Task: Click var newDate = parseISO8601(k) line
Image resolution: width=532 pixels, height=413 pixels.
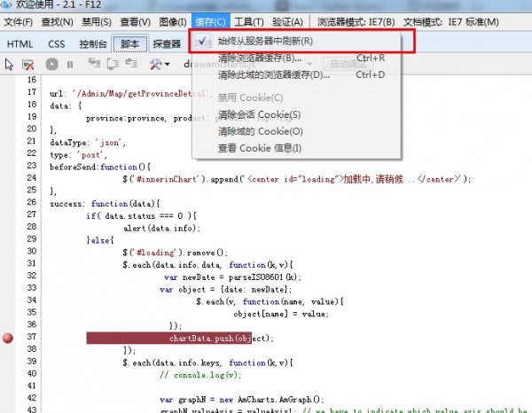Action: pyautogui.click(x=232, y=277)
